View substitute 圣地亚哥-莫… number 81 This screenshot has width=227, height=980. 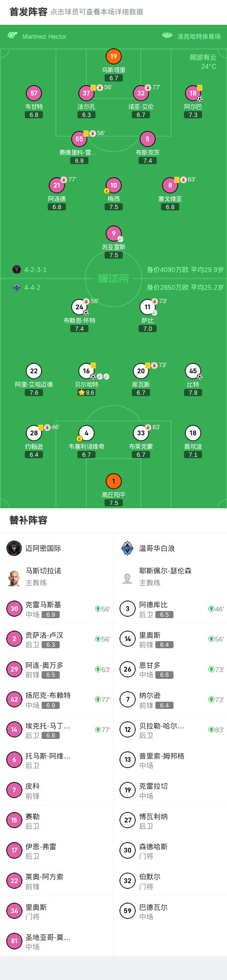57,941
